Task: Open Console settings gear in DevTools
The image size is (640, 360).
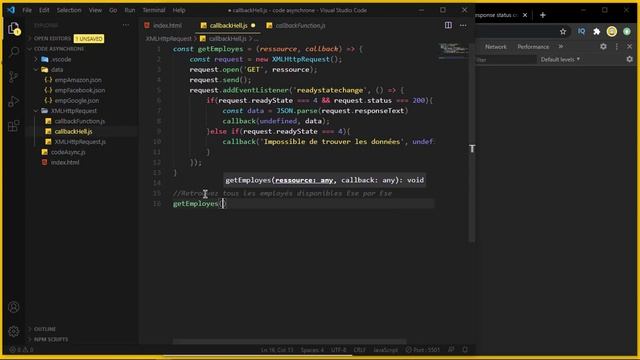Action: tap(629, 59)
